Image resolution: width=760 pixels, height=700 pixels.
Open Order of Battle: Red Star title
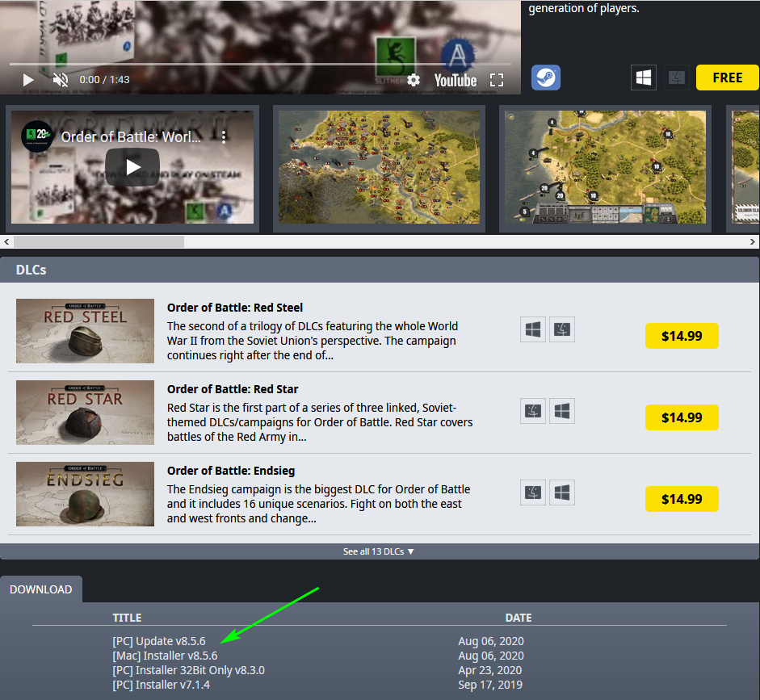pos(233,389)
